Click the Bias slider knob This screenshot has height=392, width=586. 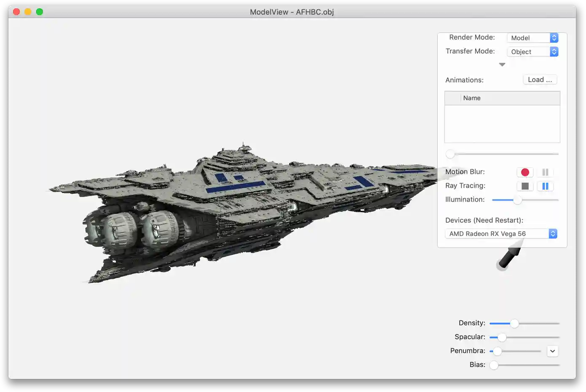click(x=494, y=365)
